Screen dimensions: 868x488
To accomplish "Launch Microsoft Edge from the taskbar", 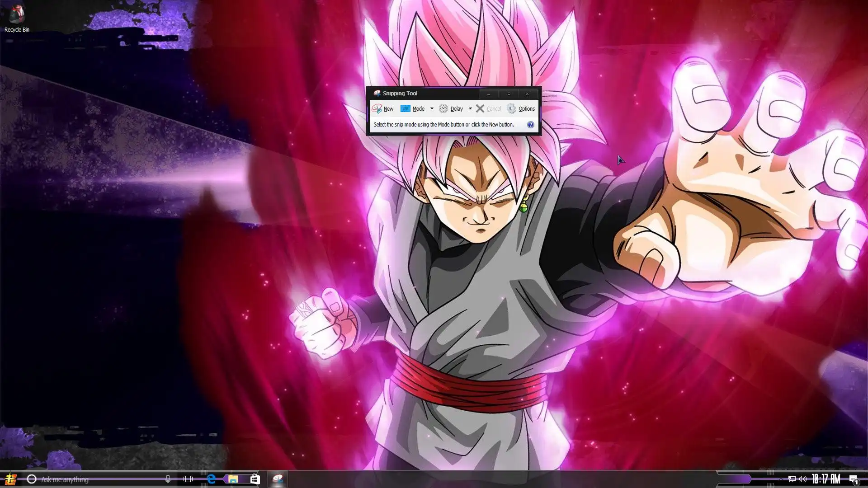I will click(x=211, y=479).
